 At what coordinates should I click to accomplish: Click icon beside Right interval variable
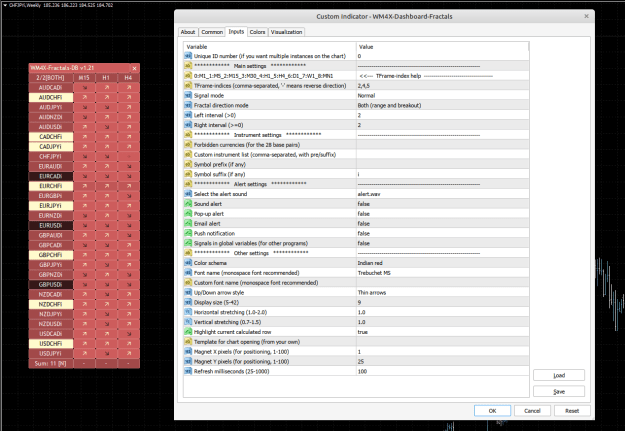[188, 125]
